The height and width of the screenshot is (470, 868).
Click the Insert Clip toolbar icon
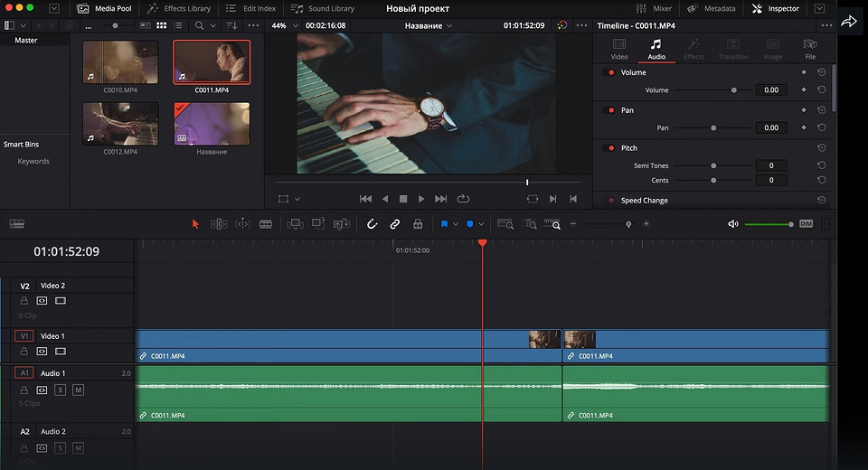coord(295,223)
